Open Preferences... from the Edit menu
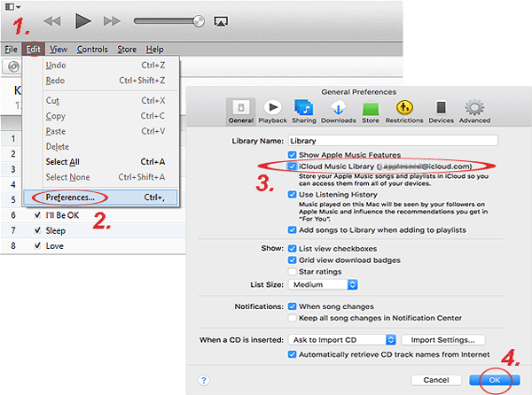 tap(100, 197)
